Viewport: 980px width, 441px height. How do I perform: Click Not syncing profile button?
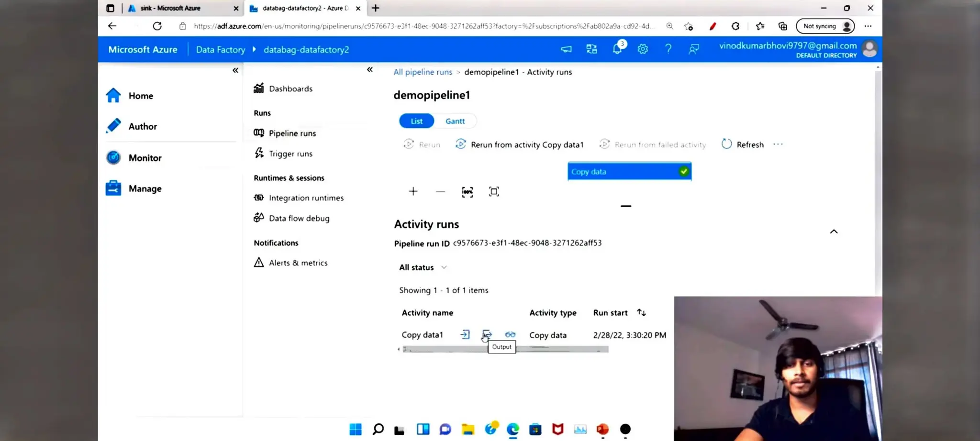click(x=825, y=26)
